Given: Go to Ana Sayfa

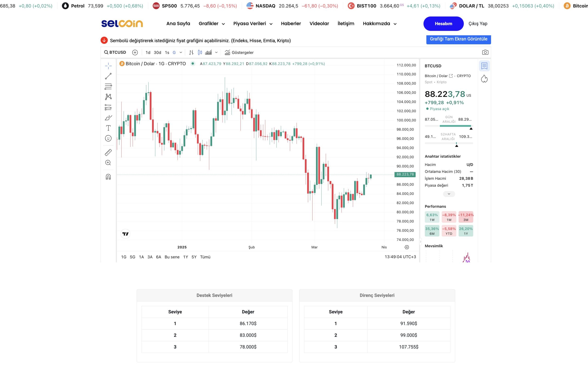Looking at the screenshot, I should coord(178,24).
